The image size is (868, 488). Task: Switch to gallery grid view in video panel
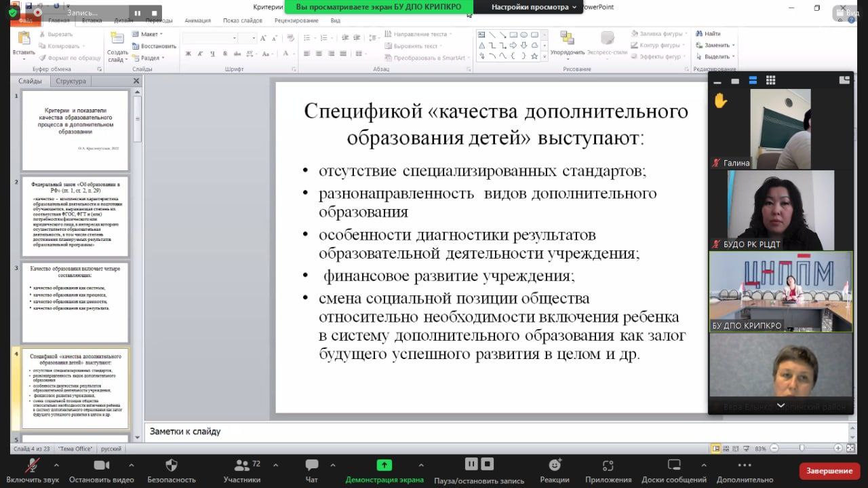(770, 80)
